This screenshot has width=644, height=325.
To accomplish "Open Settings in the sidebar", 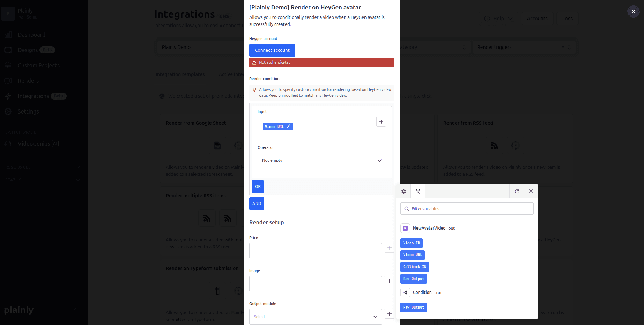I will [x=28, y=111].
